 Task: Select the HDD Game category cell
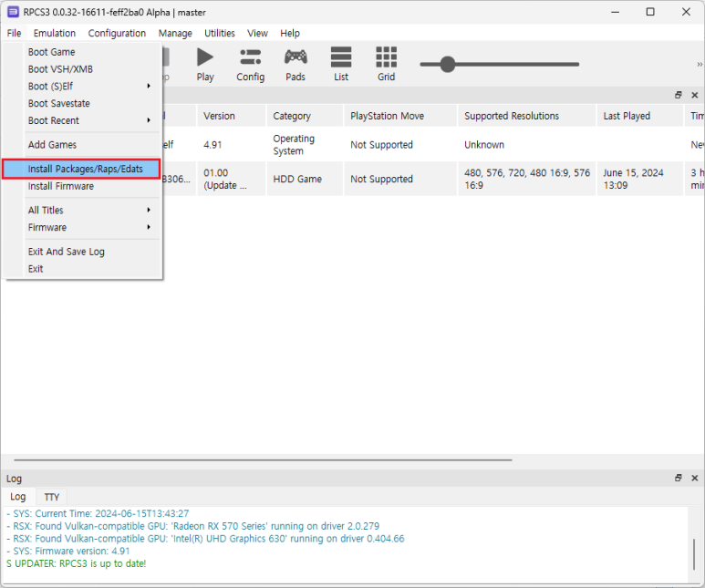(305, 179)
